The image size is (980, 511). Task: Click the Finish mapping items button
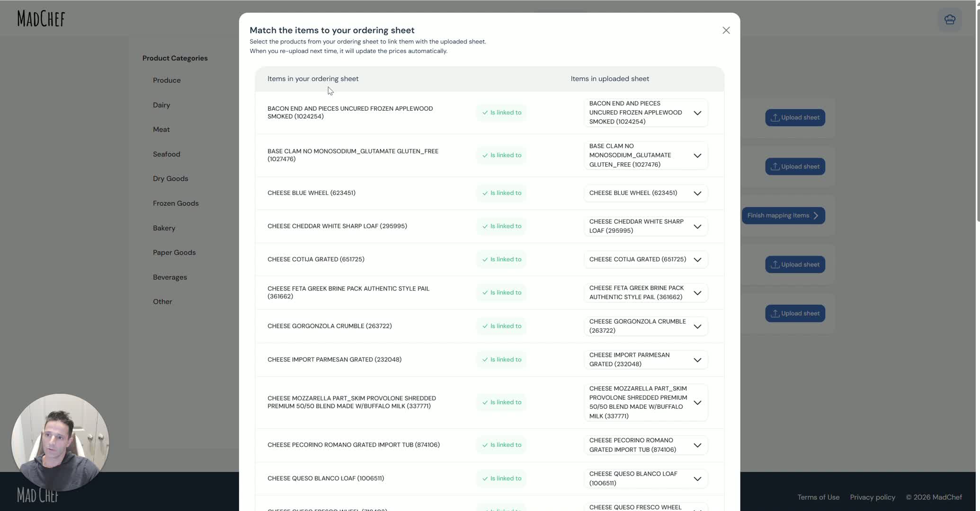click(783, 216)
